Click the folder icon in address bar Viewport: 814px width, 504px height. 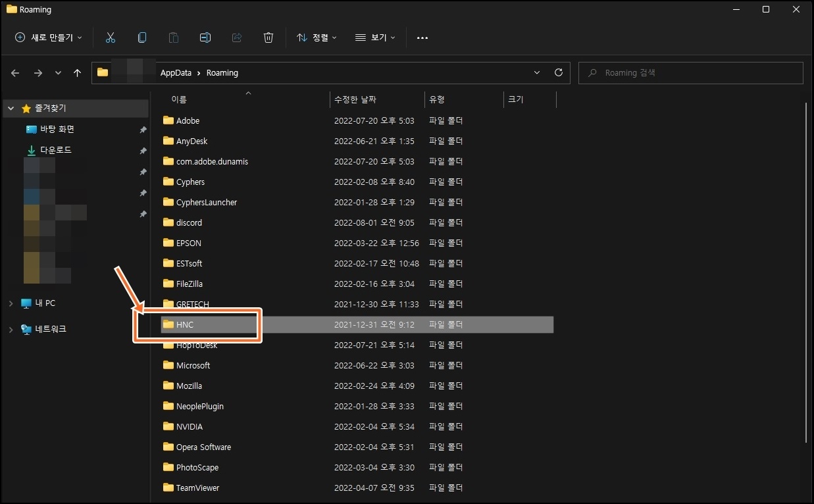[103, 72]
